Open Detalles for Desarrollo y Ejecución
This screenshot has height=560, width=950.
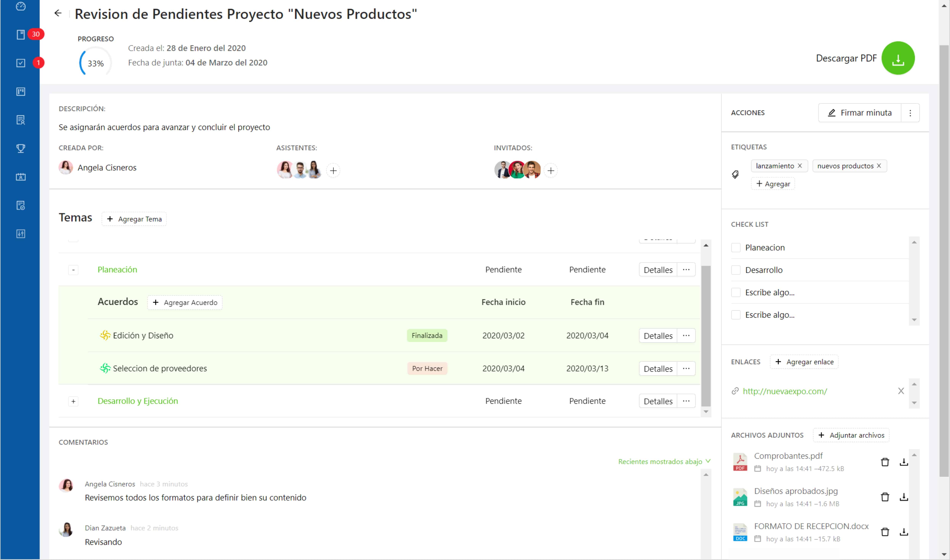click(x=658, y=401)
